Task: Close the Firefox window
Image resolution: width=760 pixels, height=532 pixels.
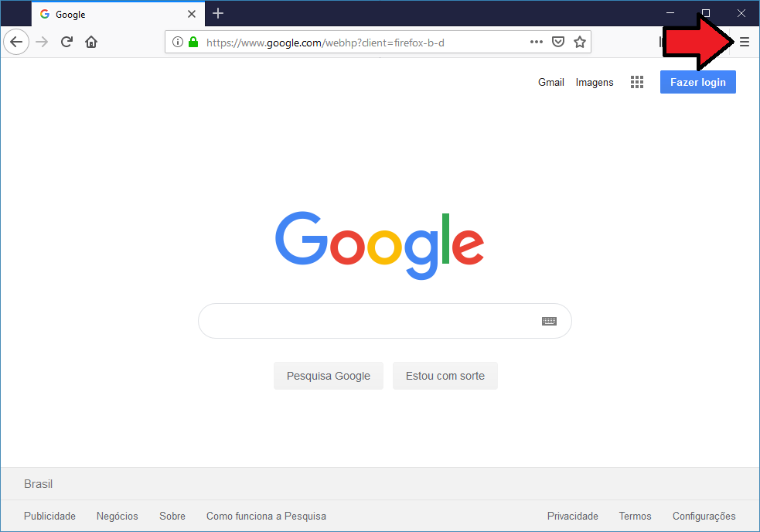Action: pos(741,13)
